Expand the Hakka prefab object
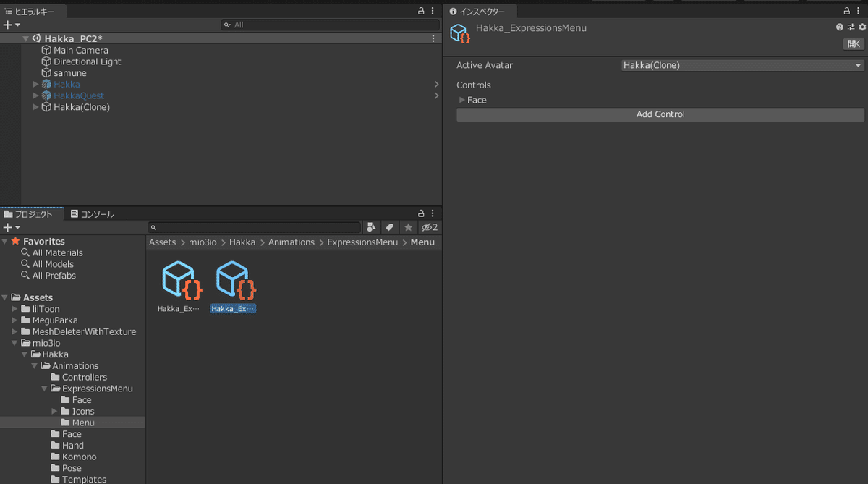The width and height of the screenshot is (868, 484). pos(36,85)
